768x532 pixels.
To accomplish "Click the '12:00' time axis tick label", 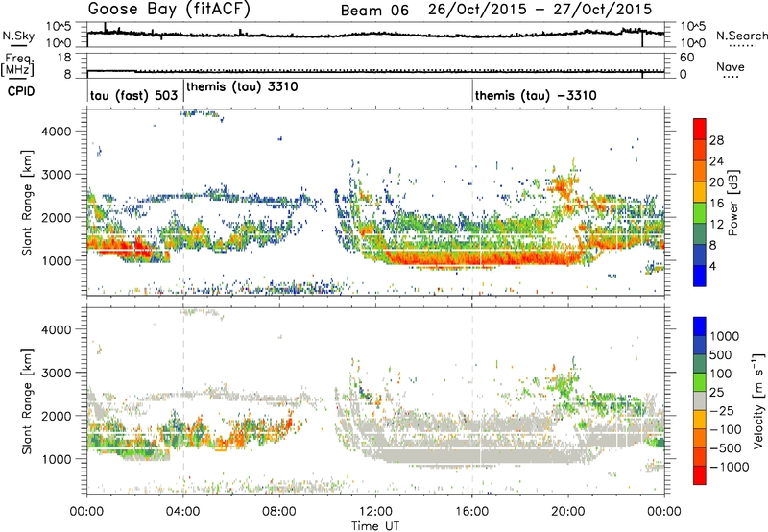I will [x=375, y=512].
